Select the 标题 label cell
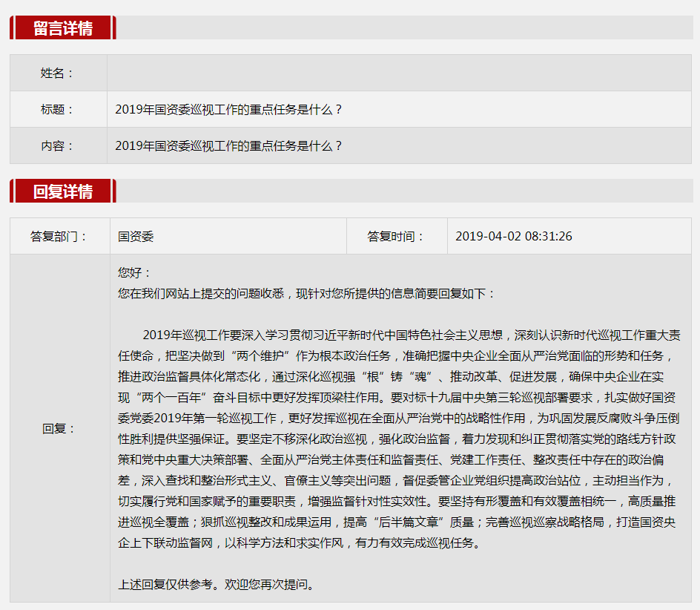 point(58,109)
